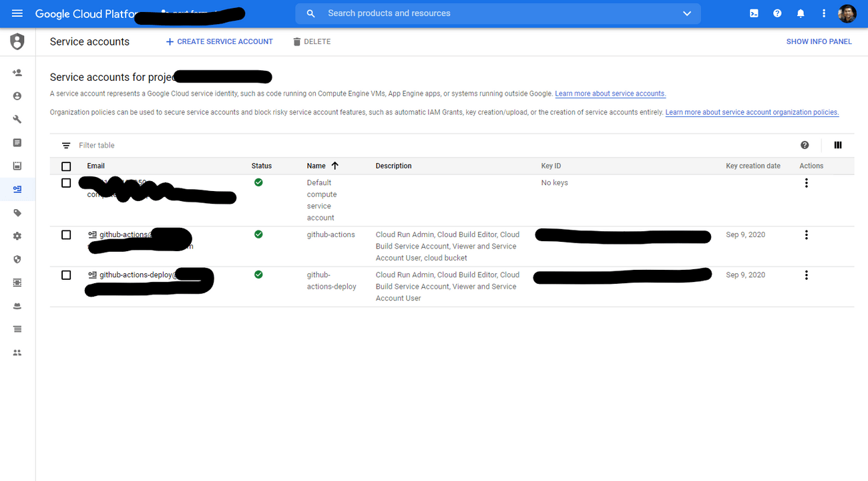Expand the search bar dropdown arrow
Viewport: 868px width, 481px height.
click(687, 13)
